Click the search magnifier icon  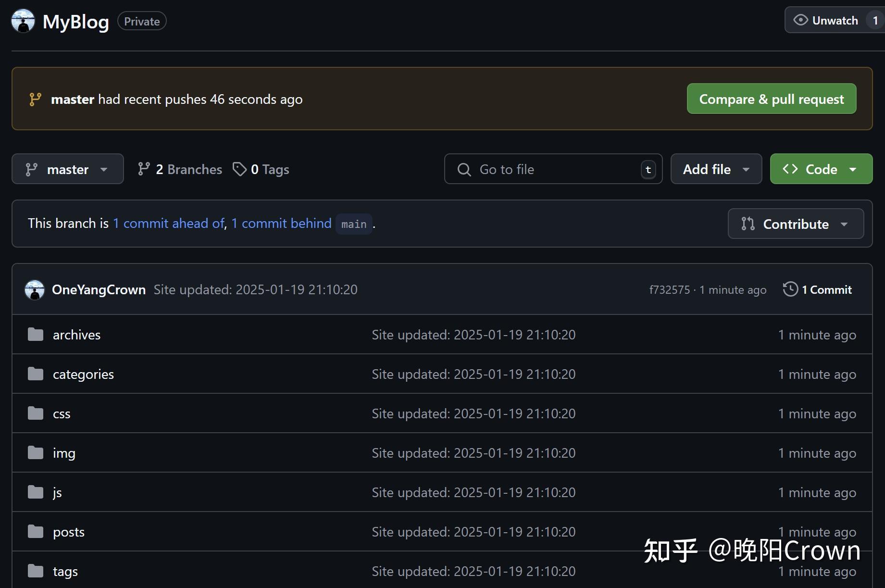[x=464, y=169]
